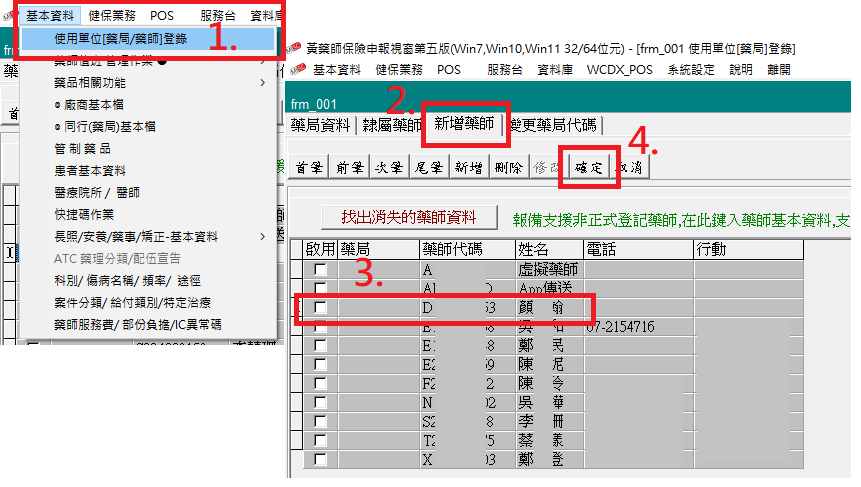Expand 長照/安養/藥事/矯正-基本資料 submenu

159,237
